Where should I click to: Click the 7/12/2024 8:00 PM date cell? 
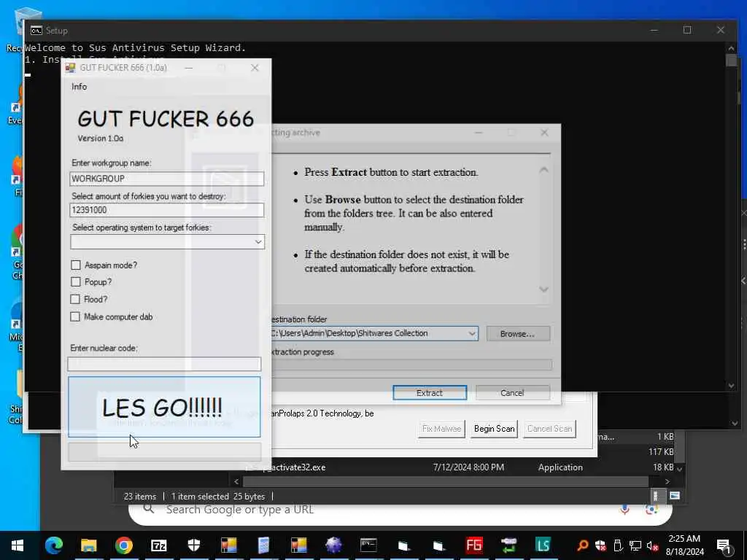(468, 467)
